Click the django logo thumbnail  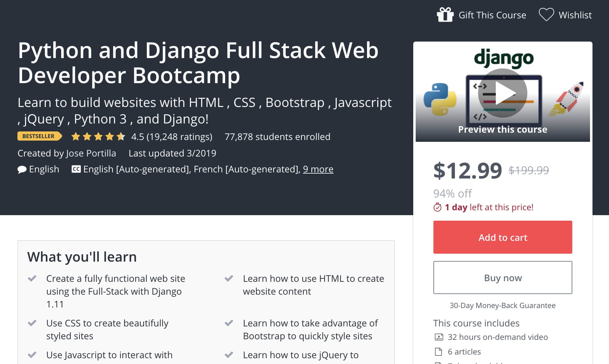pyautogui.click(x=503, y=58)
